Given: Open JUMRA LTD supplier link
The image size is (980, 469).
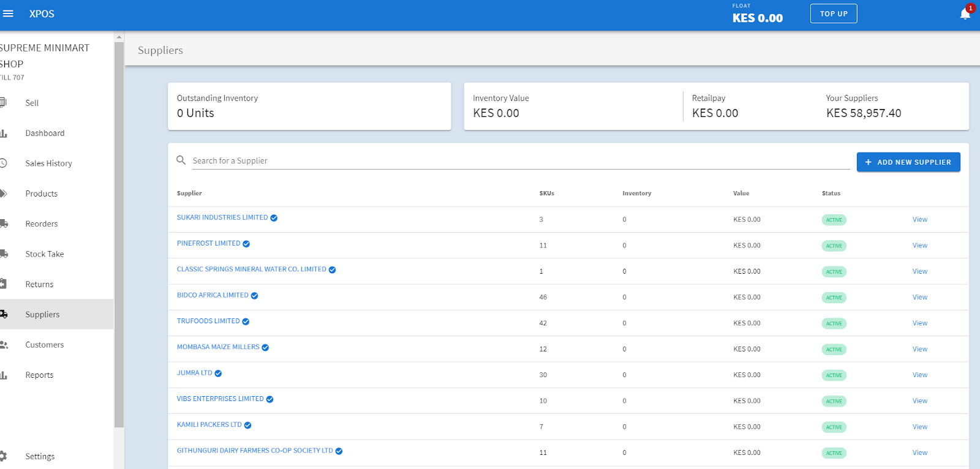Looking at the screenshot, I should pos(194,373).
